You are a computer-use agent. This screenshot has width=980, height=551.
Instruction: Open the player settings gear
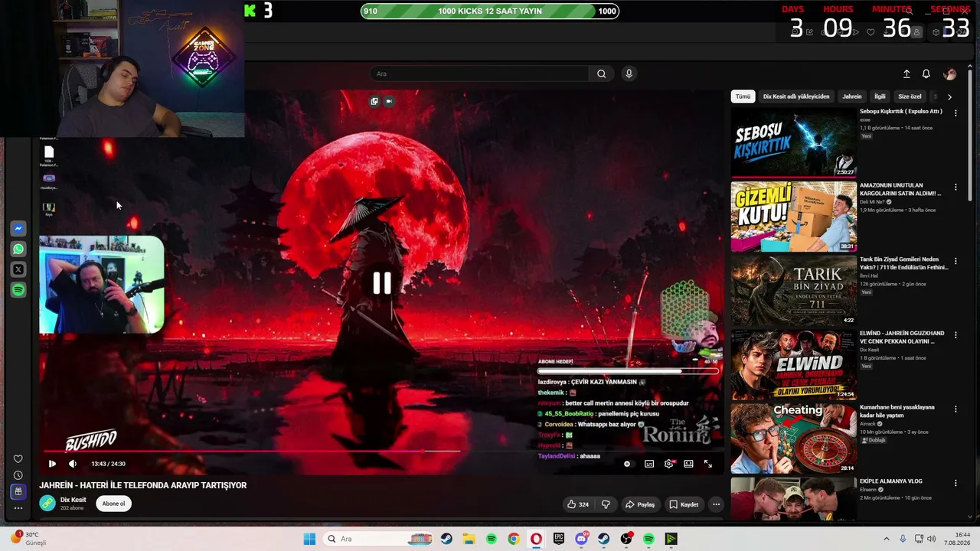[669, 464]
